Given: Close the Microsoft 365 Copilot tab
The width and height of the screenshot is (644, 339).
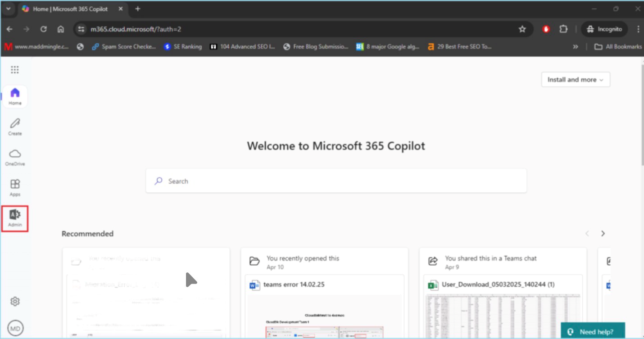Looking at the screenshot, I should click(120, 9).
